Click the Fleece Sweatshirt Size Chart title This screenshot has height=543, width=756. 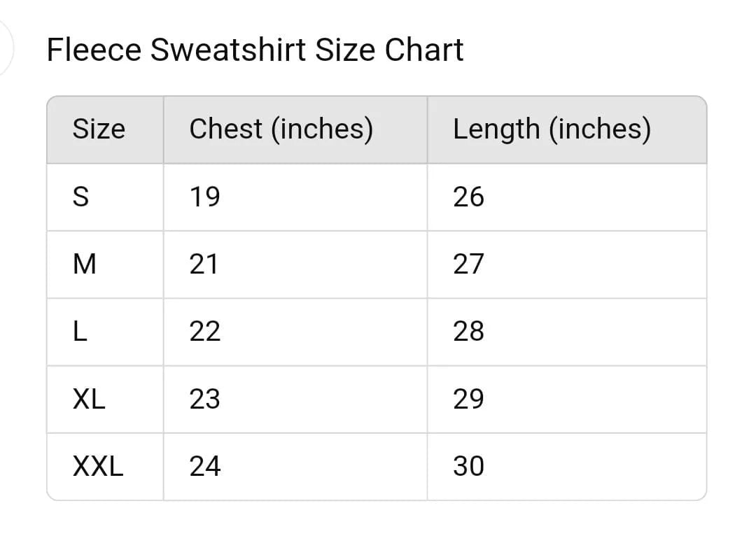(255, 50)
